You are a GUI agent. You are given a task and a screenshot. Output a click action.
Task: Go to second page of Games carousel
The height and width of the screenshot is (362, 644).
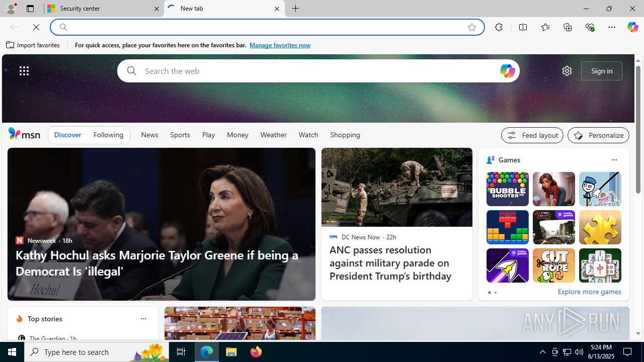tap(495, 293)
